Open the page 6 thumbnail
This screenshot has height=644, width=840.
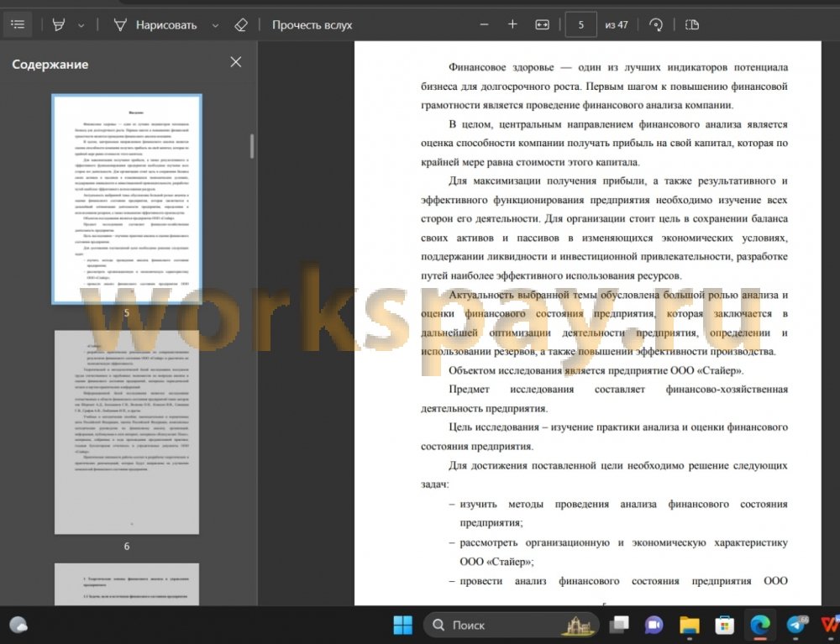point(127,432)
